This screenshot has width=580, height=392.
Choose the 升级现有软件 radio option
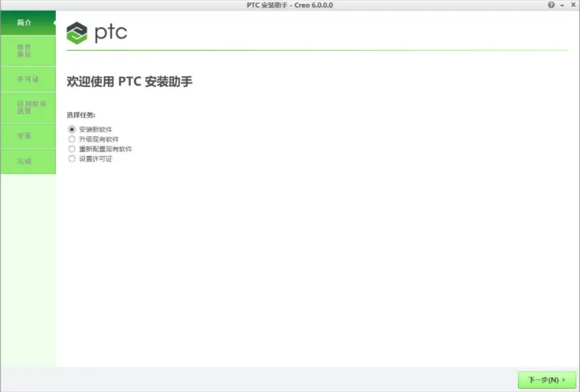click(71, 139)
